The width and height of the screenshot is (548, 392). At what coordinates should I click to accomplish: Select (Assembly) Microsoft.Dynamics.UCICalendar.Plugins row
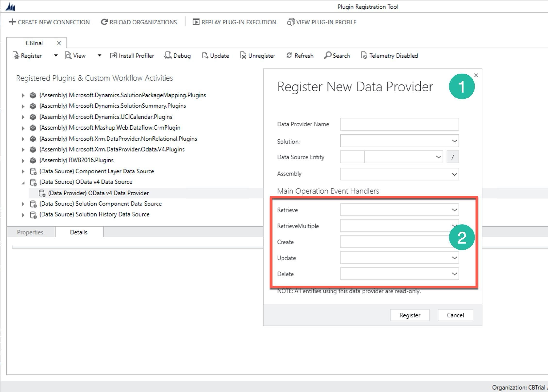click(x=106, y=117)
